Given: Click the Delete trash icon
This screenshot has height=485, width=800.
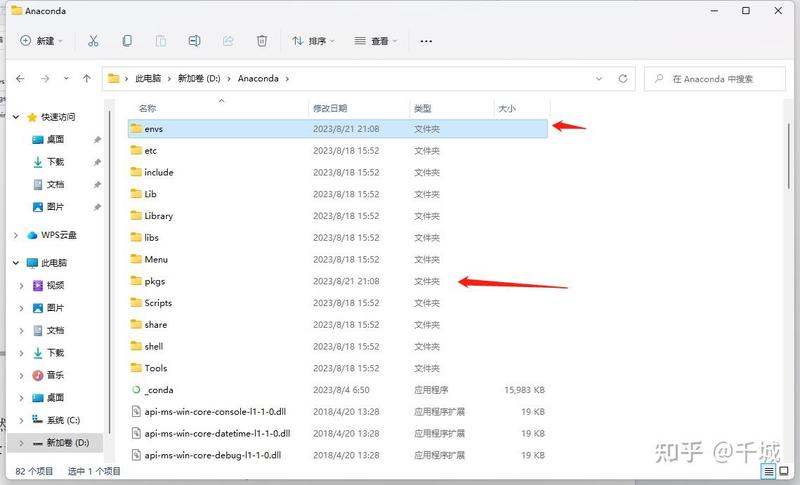Looking at the screenshot, I should [262, 41].
